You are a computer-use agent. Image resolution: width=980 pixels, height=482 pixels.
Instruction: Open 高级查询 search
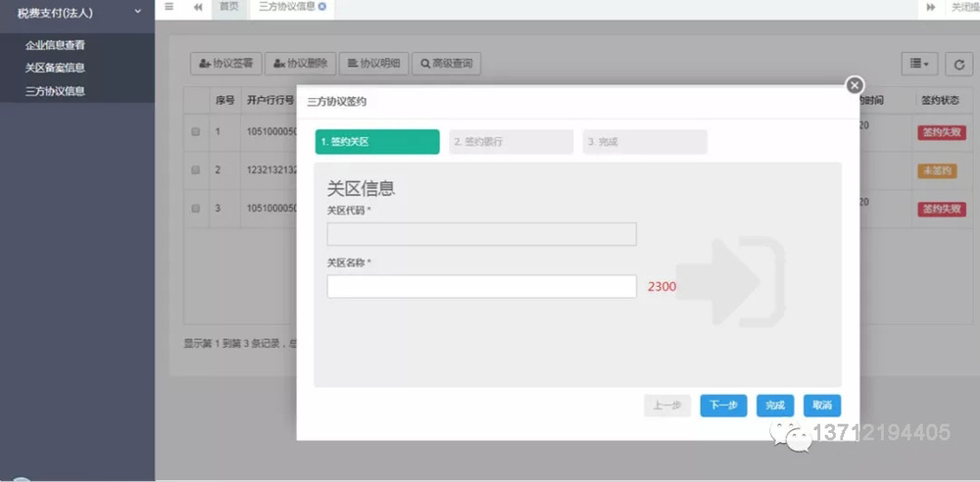(446, 63)
